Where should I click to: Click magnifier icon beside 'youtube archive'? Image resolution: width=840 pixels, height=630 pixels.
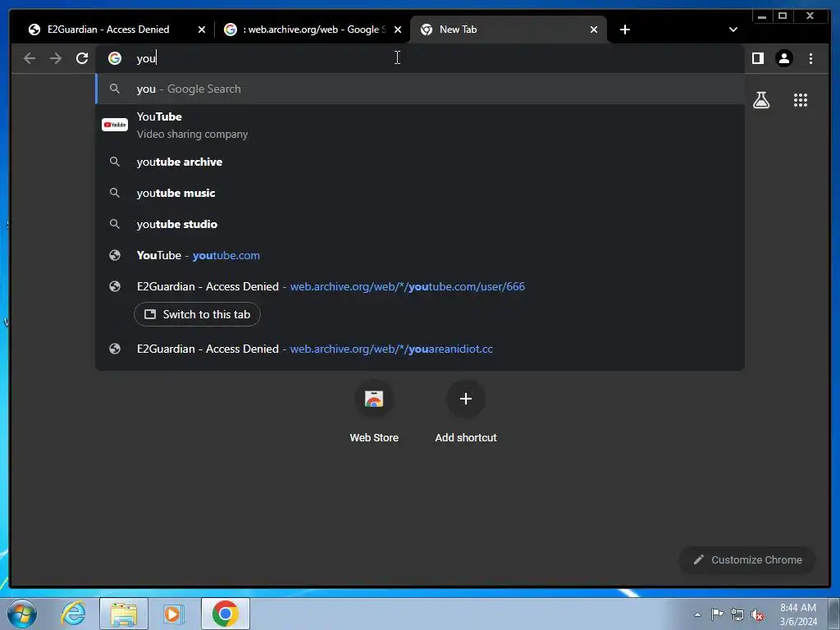click(x=115, y=162)
